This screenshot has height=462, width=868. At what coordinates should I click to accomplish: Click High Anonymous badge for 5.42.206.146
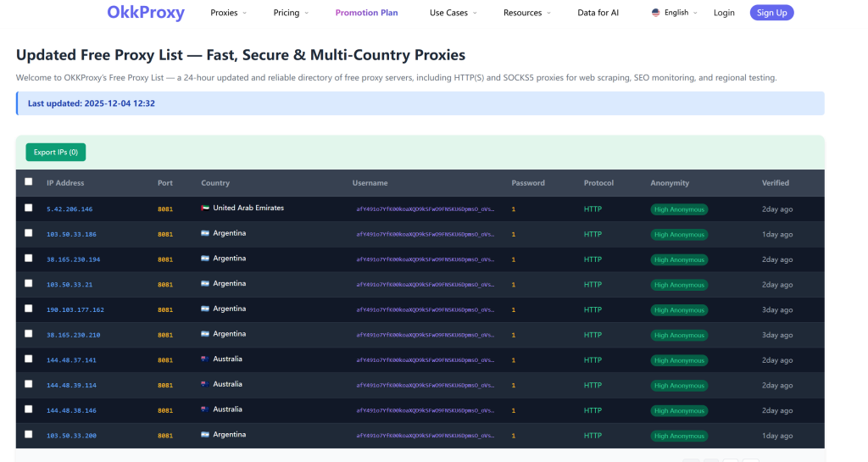click(679, 209)
